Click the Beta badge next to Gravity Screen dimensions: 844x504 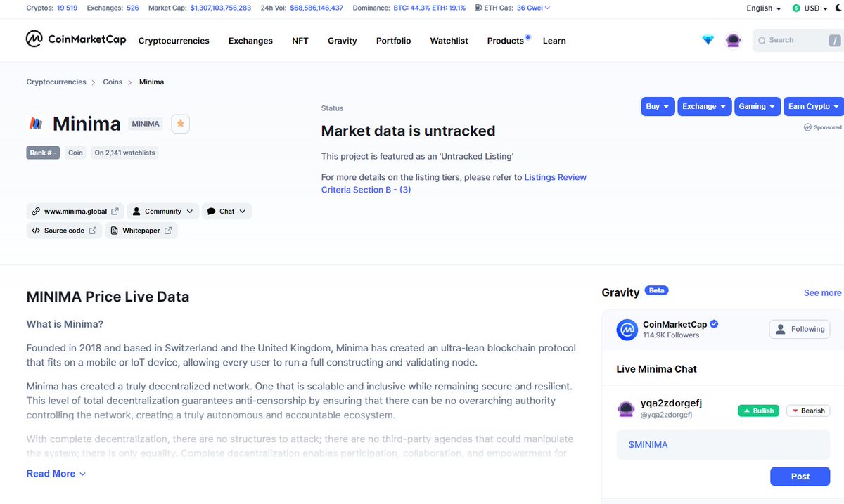coord(656,290)
